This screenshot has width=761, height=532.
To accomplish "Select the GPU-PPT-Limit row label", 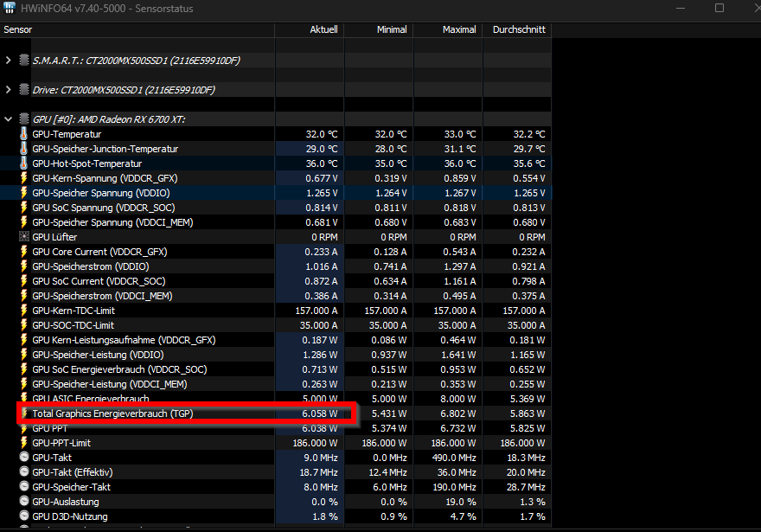I will [x=61, y=443].
